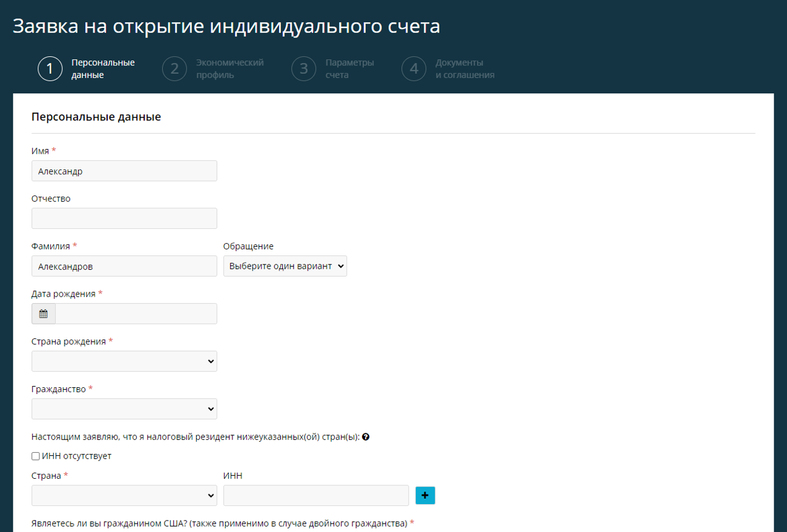Add another tax country with the plus button
This screenshot has height=532, width=787.
coord(425,495)
